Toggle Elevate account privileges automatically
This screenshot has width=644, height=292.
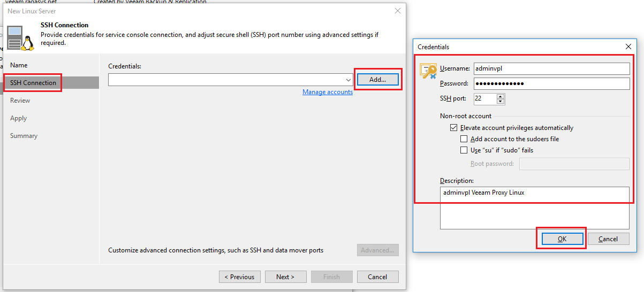[454, 128]
